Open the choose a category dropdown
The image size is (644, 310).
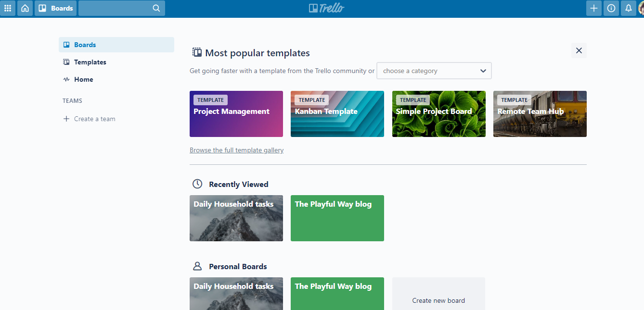click(434, 71)
